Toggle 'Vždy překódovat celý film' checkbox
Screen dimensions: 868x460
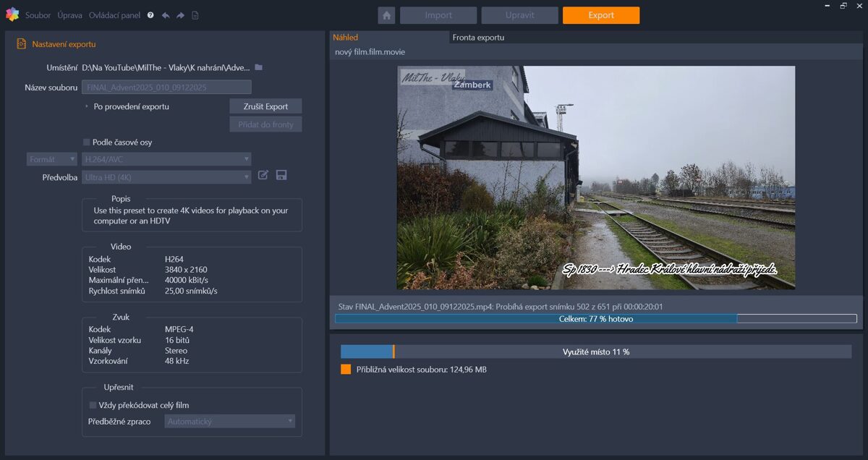pos(93,405)
